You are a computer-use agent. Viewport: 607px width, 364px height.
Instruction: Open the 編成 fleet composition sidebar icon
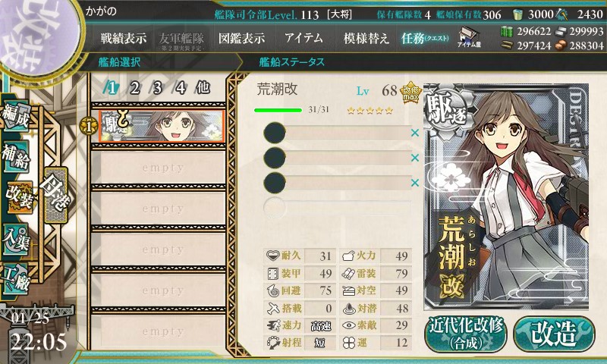tap(16, 117)
